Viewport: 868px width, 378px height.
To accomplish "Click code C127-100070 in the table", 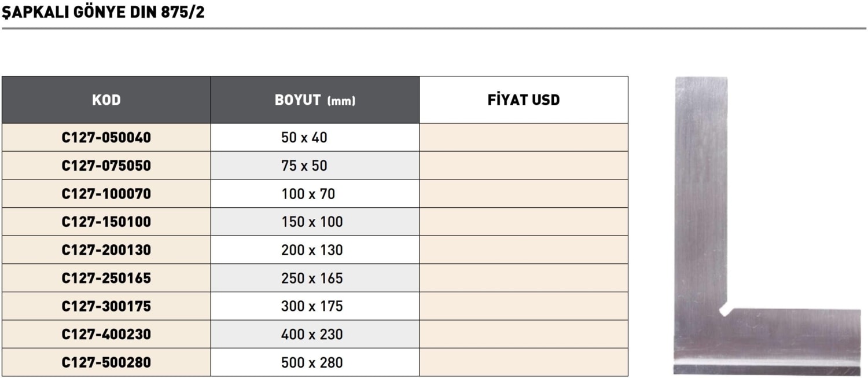I will [x=106, y=194].
